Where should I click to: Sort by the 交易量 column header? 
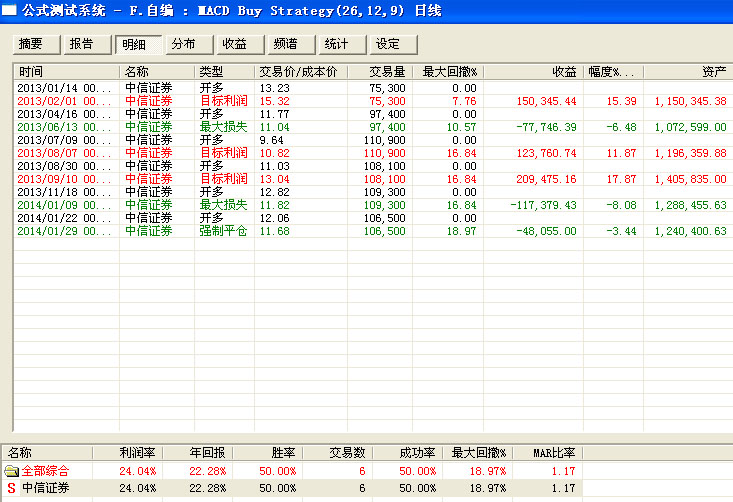pos(380,72)
